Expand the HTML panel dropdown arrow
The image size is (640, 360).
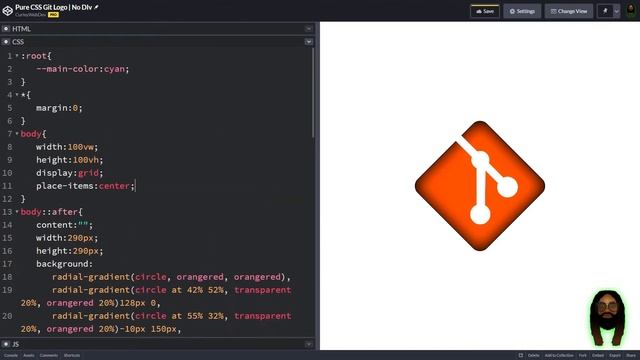[309, 29]
